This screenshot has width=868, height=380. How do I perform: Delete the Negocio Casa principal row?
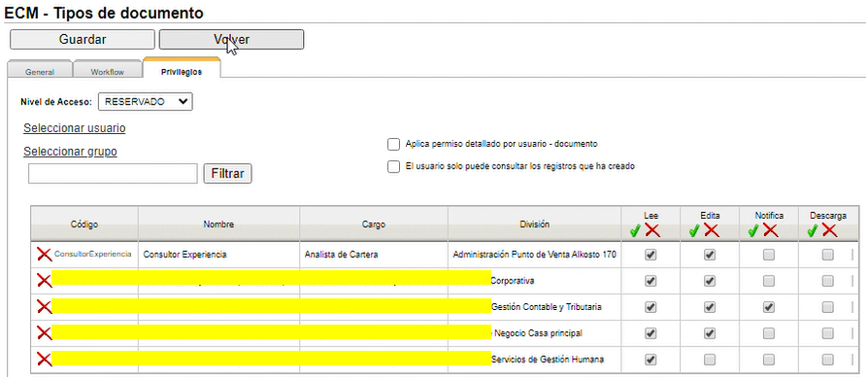(x=45, y=333)
